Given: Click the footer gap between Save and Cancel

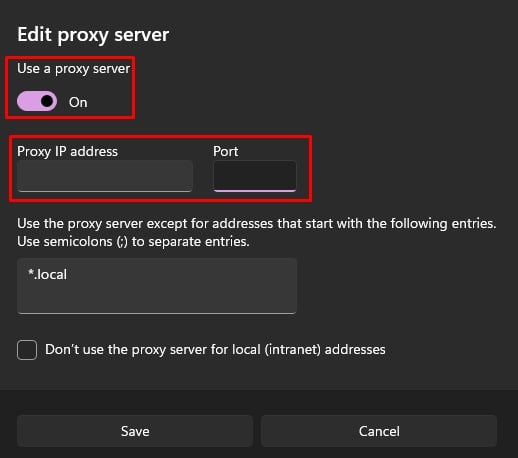Looking at the screenshot, I should 257,431.
